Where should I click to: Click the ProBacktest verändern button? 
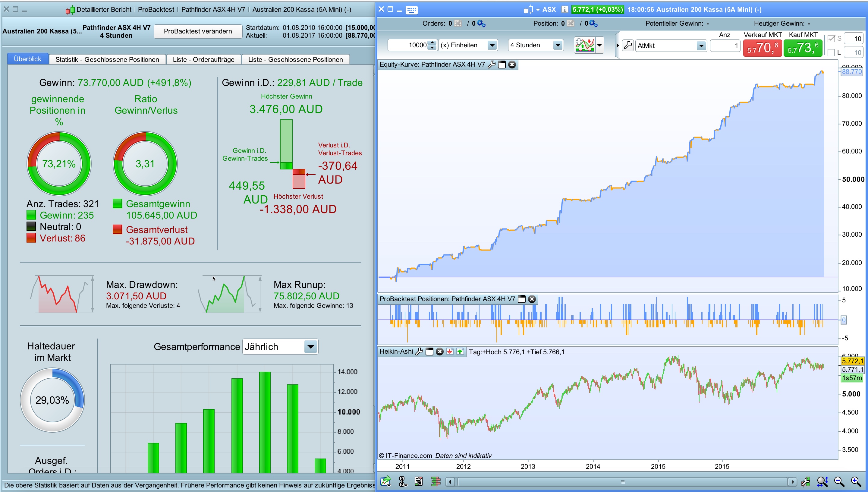[198, 31]
